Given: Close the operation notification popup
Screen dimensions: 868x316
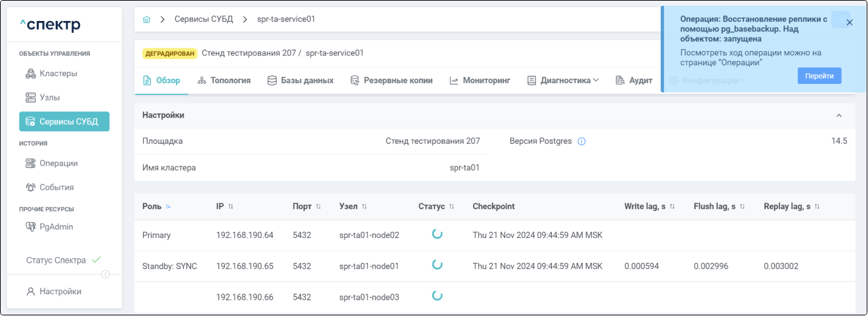Looking at the screenshot, I should [x=850, y=22].
